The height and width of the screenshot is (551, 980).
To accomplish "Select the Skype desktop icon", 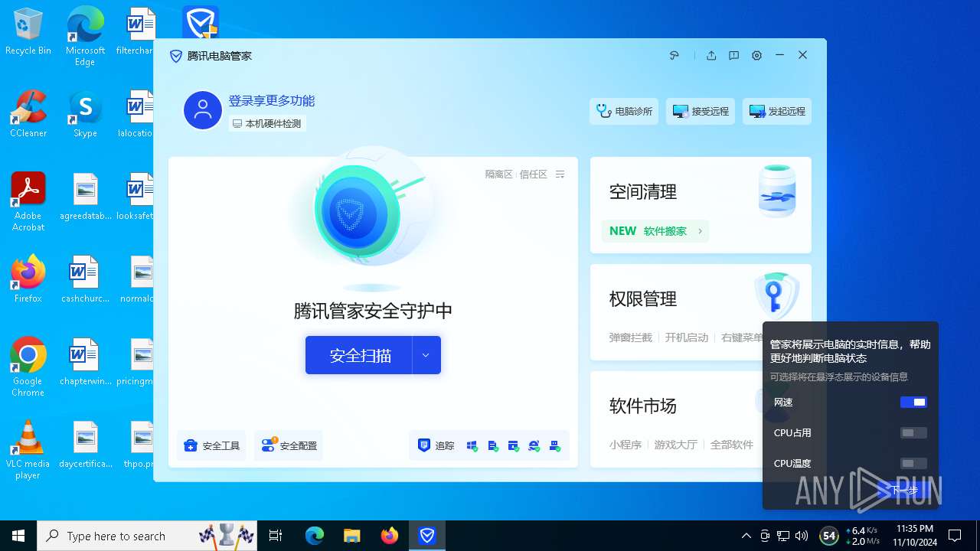I will click(x=85, y=115).
